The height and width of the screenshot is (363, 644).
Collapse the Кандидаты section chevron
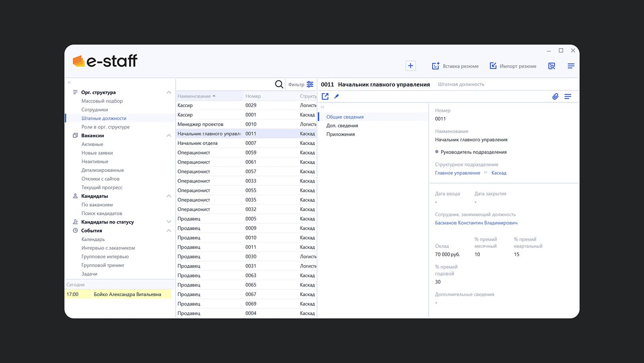169,196
